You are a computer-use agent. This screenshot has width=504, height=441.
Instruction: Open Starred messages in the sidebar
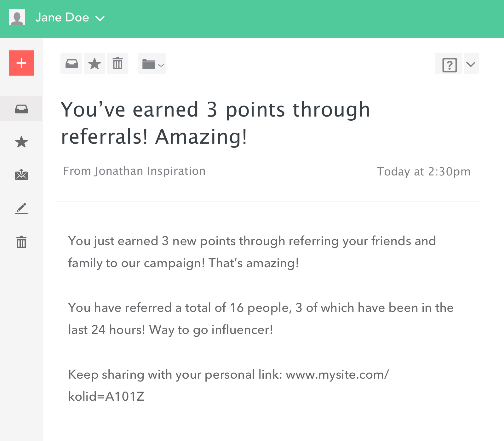point(21,142)
